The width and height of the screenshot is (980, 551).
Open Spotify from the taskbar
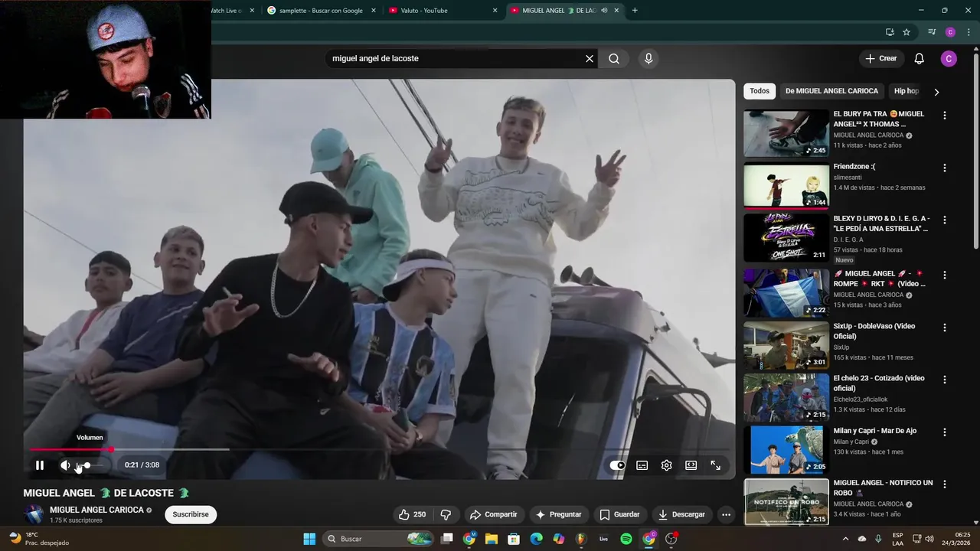(626, 539)
